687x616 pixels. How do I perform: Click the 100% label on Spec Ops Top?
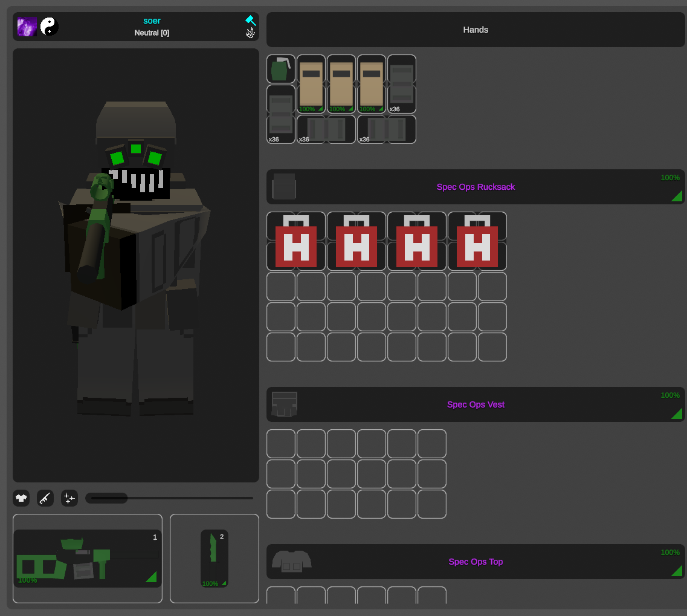click(670, 553)
